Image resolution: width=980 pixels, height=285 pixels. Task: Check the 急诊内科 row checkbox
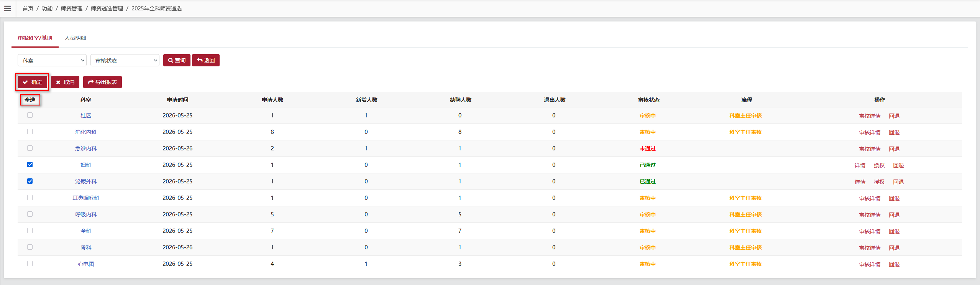tap(30, 148)
